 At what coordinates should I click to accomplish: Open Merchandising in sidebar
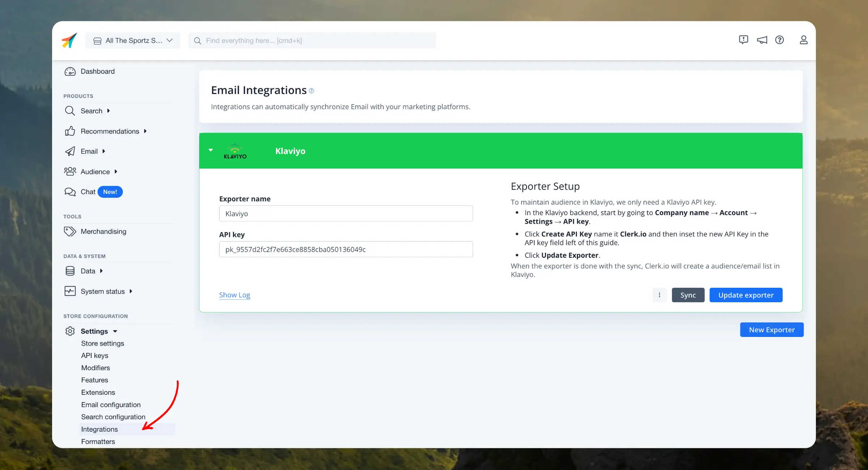[103, 231]
